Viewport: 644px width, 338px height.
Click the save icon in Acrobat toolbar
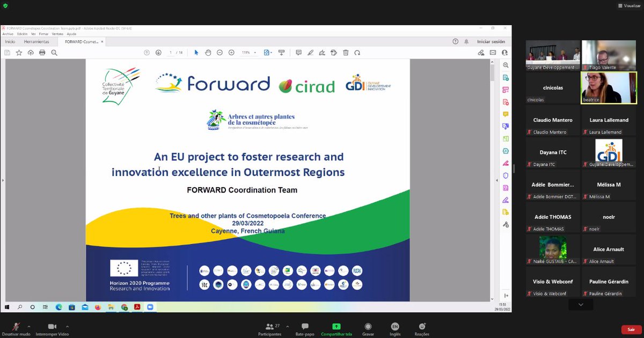tap(8, 53)
